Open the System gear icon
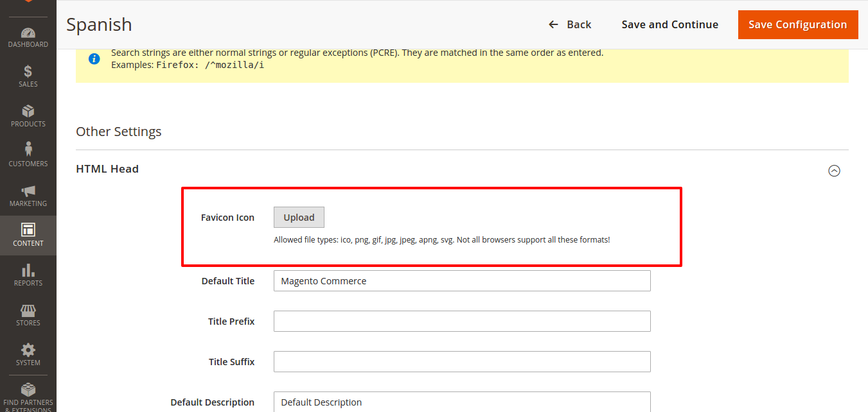 (x=28, y=350)
